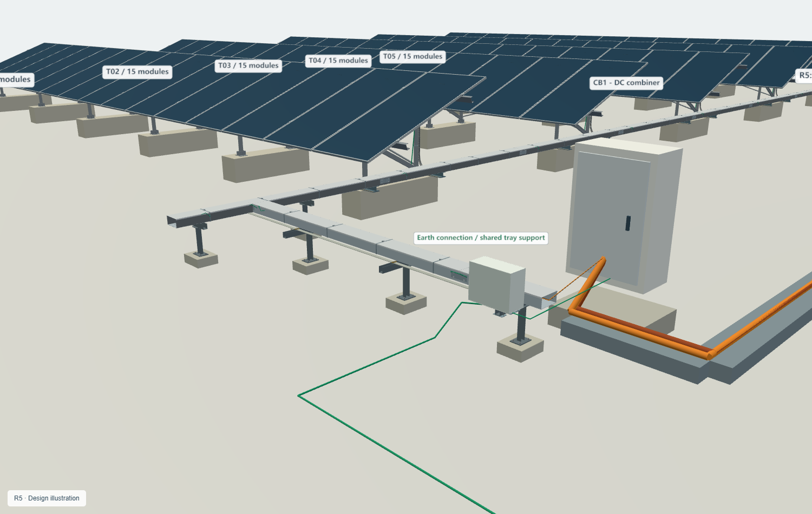The image size is (812, 514).
Task: Click the T02 / 15 modules label
Action: (137, 72)
